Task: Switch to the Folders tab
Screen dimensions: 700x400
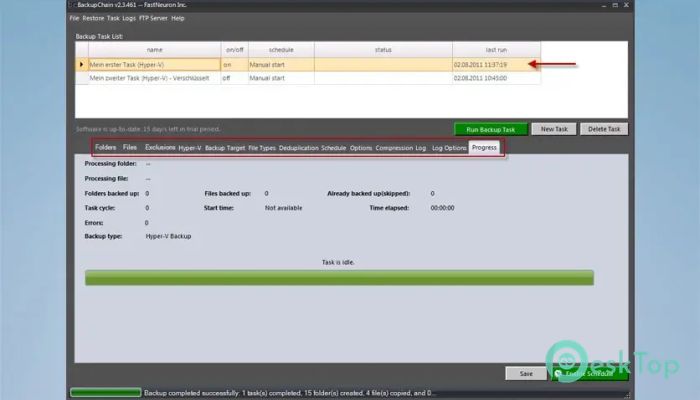Action: coord(105,147)
